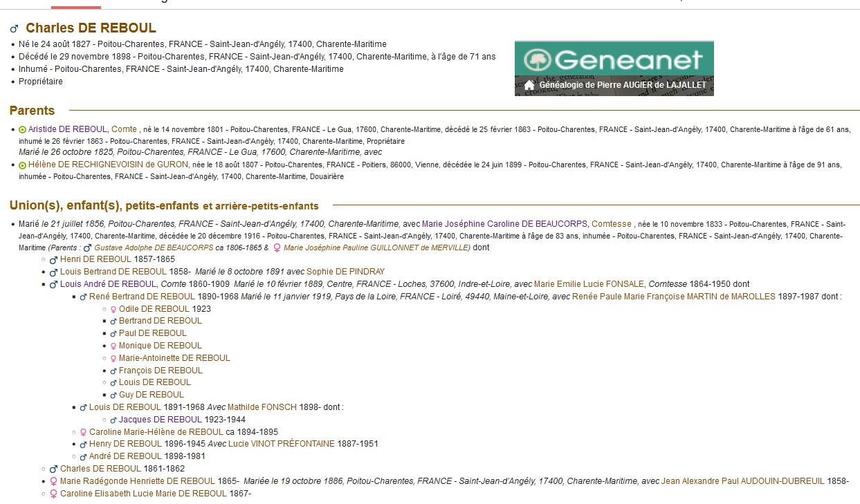The width and height of the screenshot is (860, 504).
Task: Open father Aristide DE REBOUL's profile
Action: [x=68, y=129]
